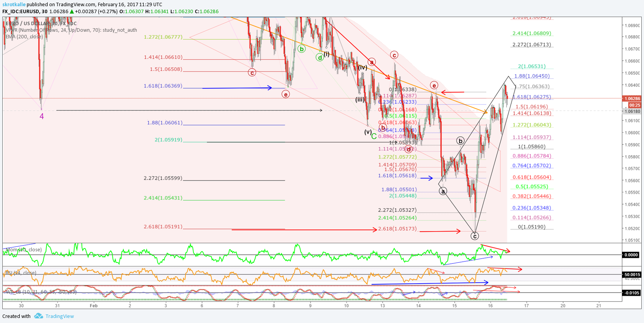Click the RSI (14, close) indicator label
Image resolution: width=644 pixels, height=323 pixels.
(21, 273)
